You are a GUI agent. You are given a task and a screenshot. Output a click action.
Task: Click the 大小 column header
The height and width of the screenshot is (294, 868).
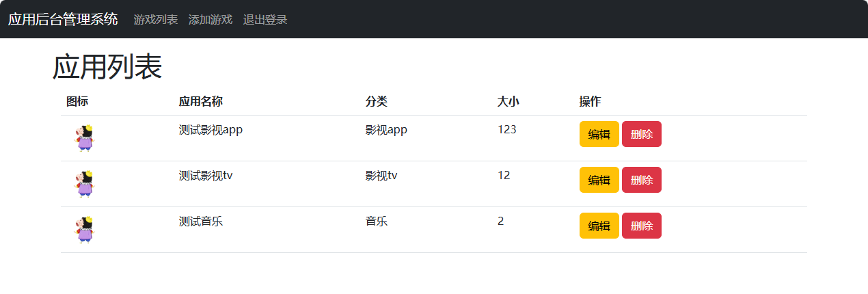coord(508,102)
